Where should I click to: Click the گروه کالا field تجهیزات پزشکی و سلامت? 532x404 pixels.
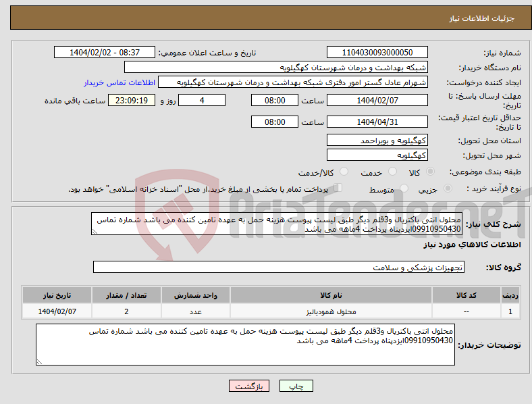pyautogui.click(x=279, y=267)
